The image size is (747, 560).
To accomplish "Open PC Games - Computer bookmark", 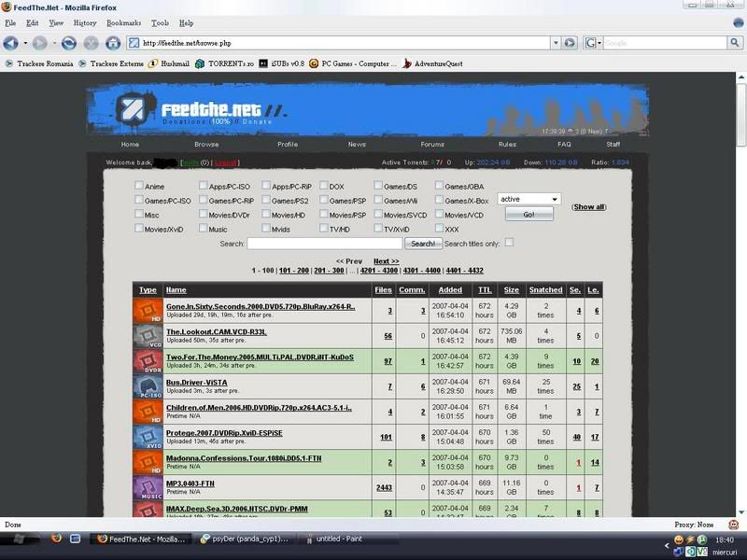I will [x=353, y=63].
